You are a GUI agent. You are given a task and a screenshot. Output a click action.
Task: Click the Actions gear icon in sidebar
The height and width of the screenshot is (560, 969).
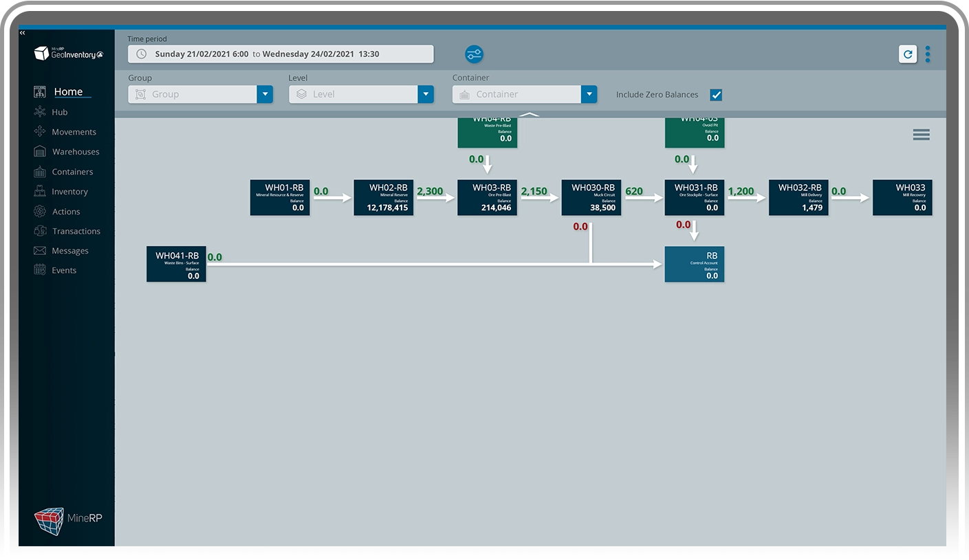[40, 212]
